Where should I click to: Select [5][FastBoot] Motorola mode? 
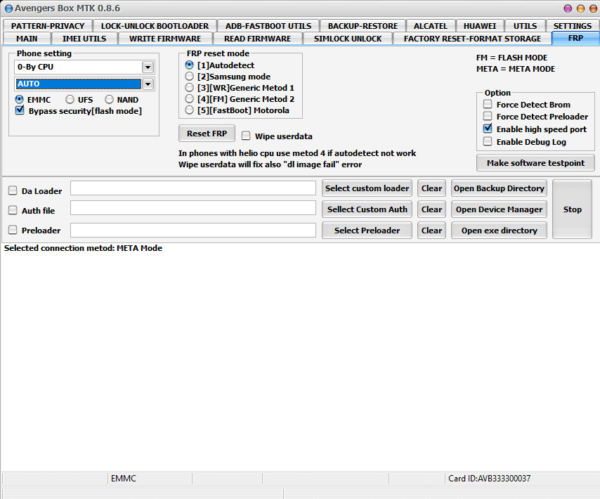(189, 110)
